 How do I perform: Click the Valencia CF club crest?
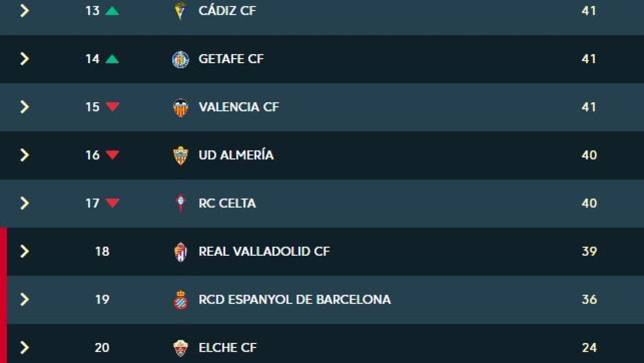tap(180, 107)
